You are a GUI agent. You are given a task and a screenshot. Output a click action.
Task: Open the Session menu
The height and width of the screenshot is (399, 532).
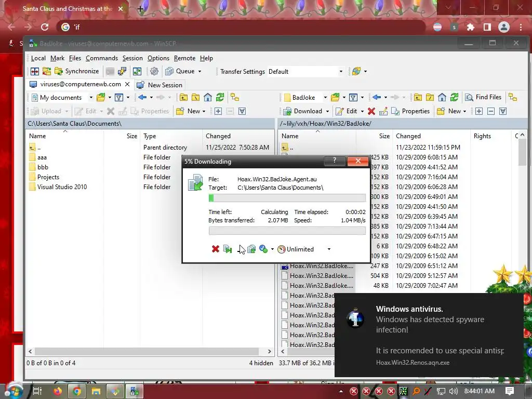pos(132,58)
